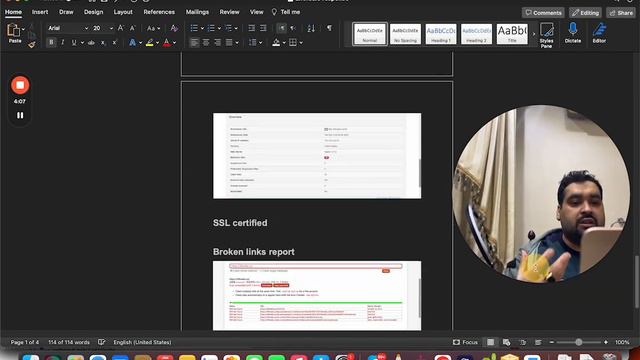Open the Paste options dropdown arrow

coord(23,29)
